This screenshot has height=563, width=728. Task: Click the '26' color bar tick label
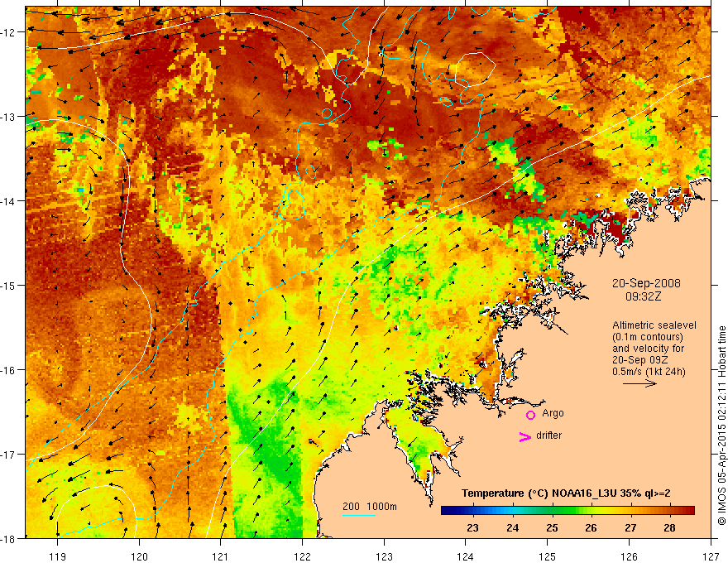point(591,528)
